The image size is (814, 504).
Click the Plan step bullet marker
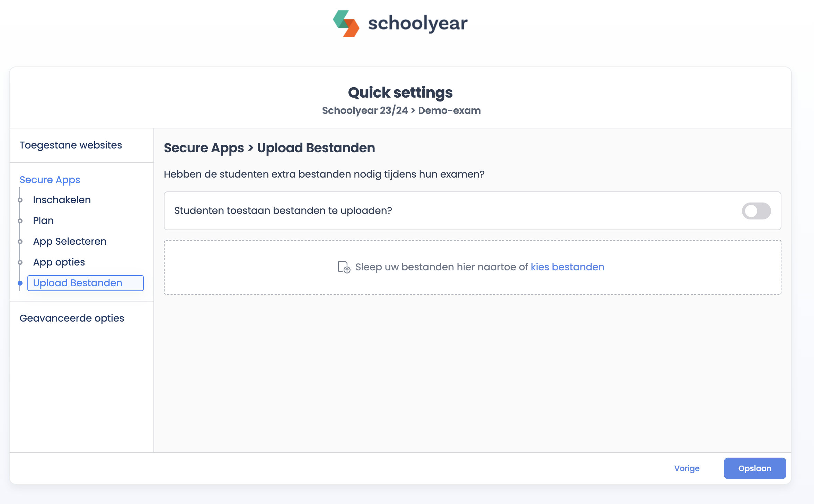coord(20,221)
